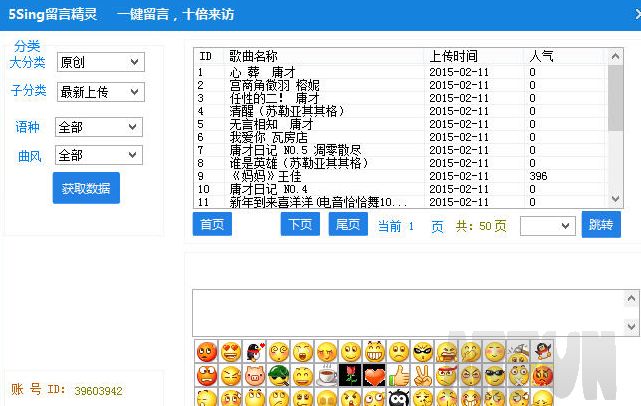Insert the waving penguin emoticon
Screen dimensions: 641x406
pyautogui.click(x=542, y=351)
